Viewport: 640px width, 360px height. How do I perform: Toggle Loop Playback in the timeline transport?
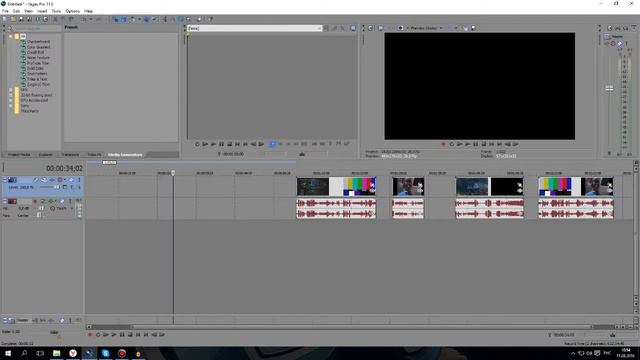(98, 335)
